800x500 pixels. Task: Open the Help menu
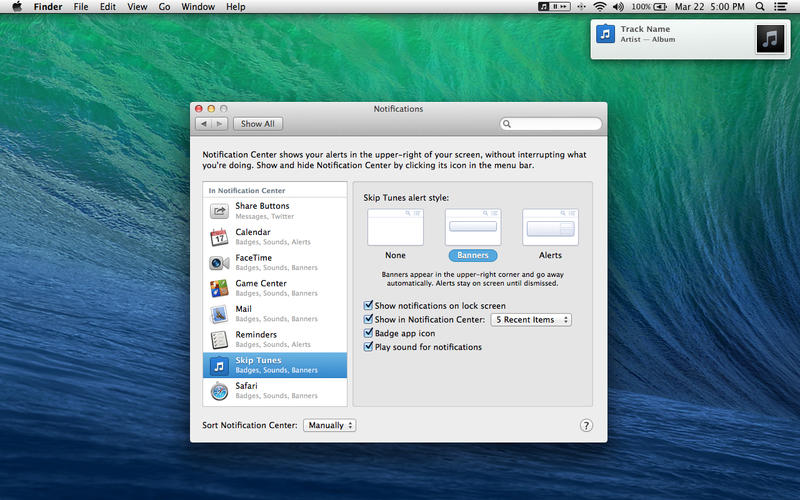pyautogui.click(x=236, y=7)
